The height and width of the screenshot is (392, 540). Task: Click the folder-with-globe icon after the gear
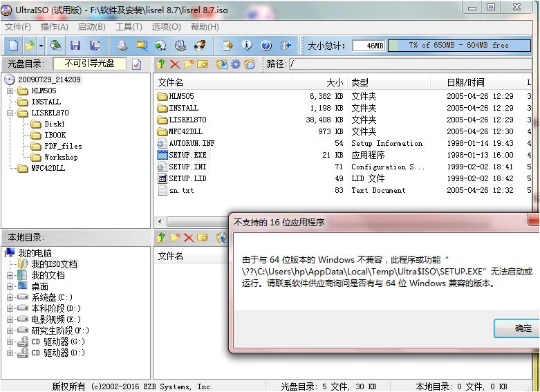coord(250,64)
